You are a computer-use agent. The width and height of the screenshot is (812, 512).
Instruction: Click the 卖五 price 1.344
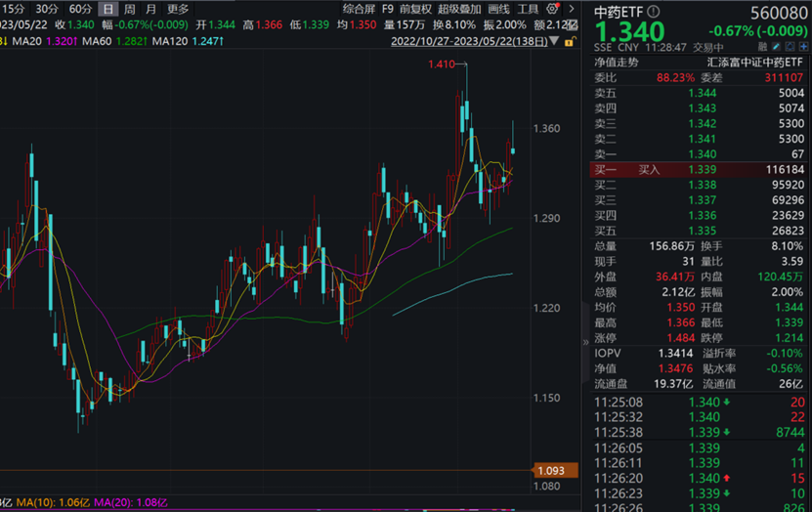coord(703,93)
